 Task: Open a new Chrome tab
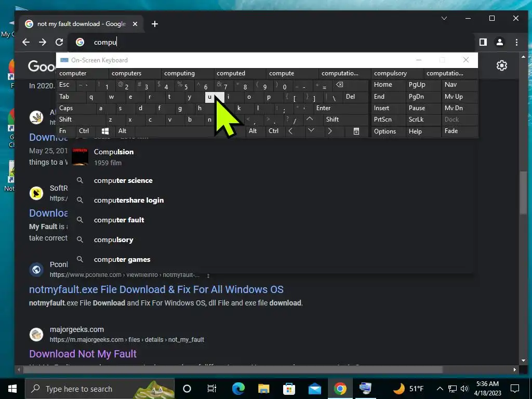pos(155,24)
